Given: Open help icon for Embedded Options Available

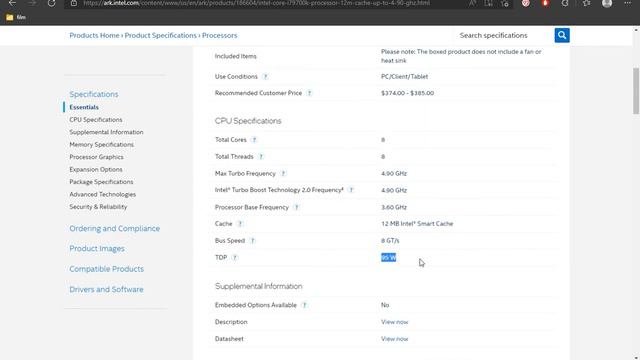Looking at the screenshot, I should pyautogui.click(x=304, y=305).
